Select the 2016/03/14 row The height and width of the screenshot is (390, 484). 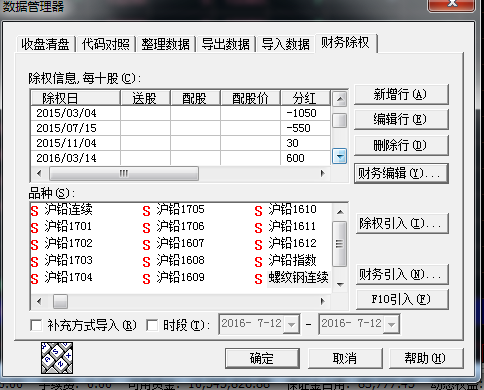(x=180, y=158)
